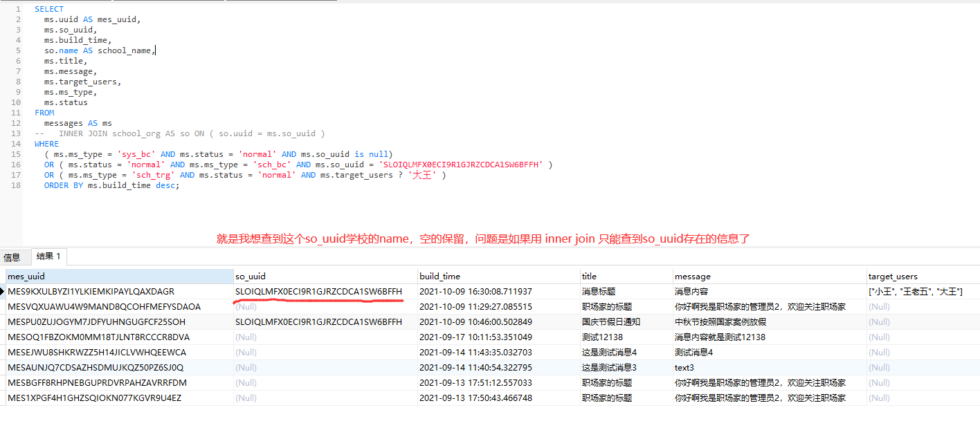Click the title column header

point(626,276)
